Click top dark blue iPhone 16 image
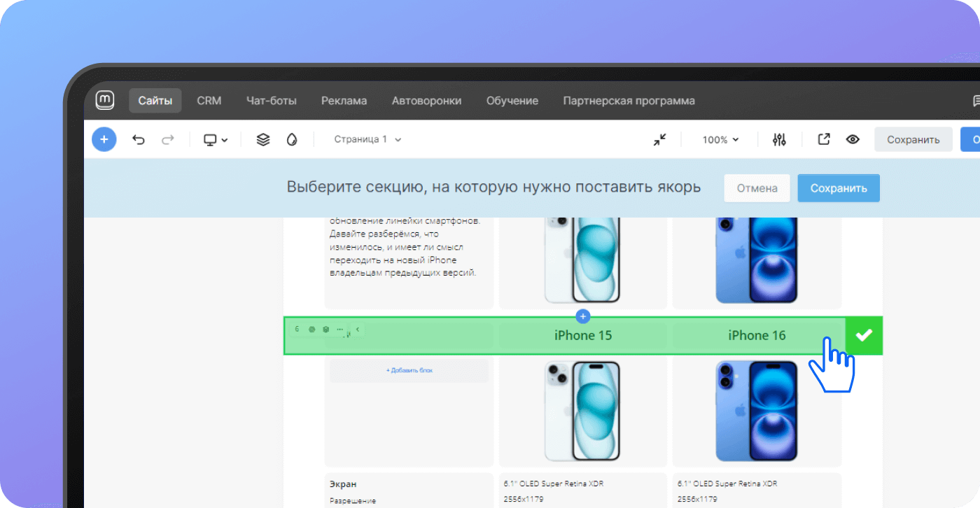The image size is (980, 508). pyautogui.click(x=757, y=259)
